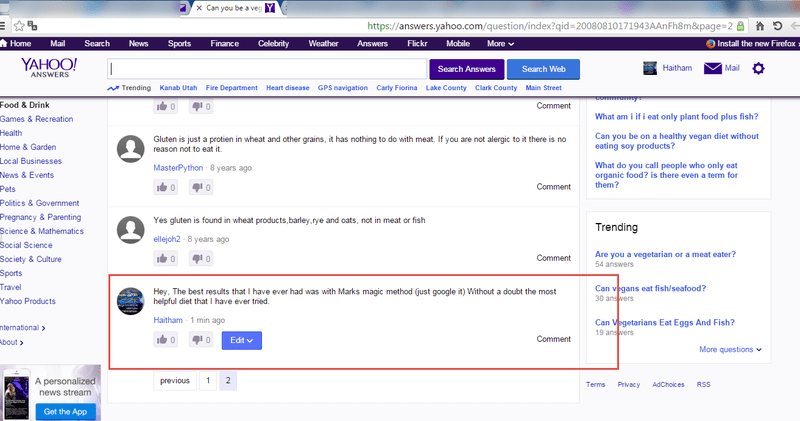Open MasterPython's profile link
The image size is (800, 421).
(178, 168)
